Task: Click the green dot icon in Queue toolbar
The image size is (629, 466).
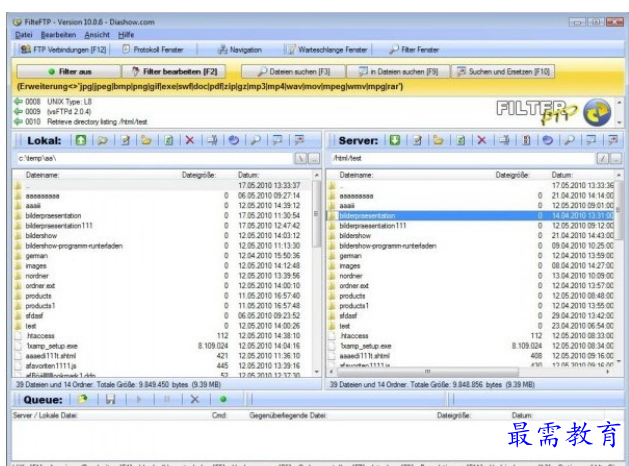Action: coord(224,398)
